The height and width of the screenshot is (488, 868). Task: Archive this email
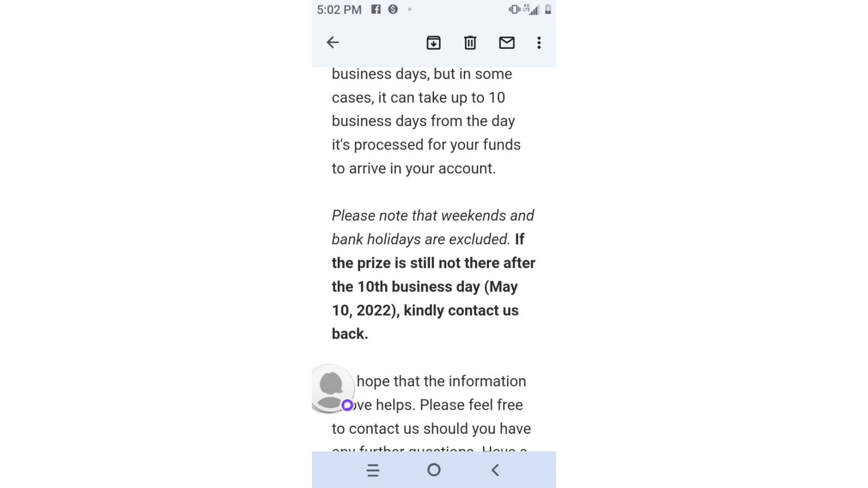434,42
